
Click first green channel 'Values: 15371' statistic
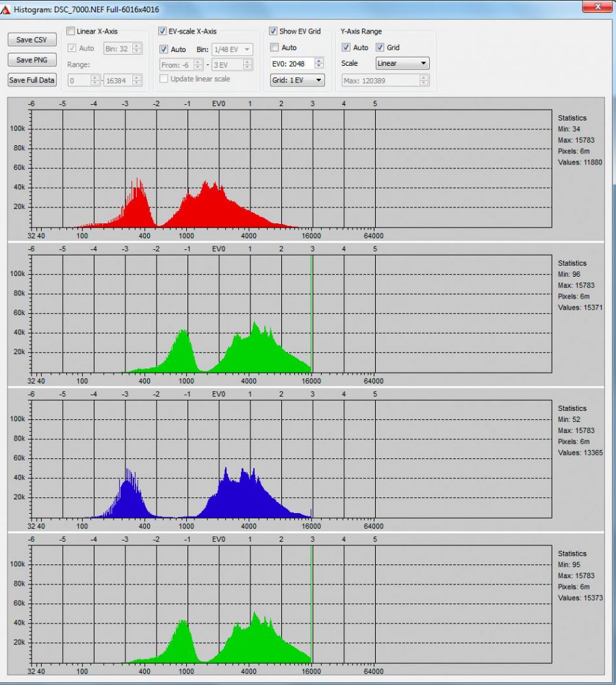coord(580,308)
